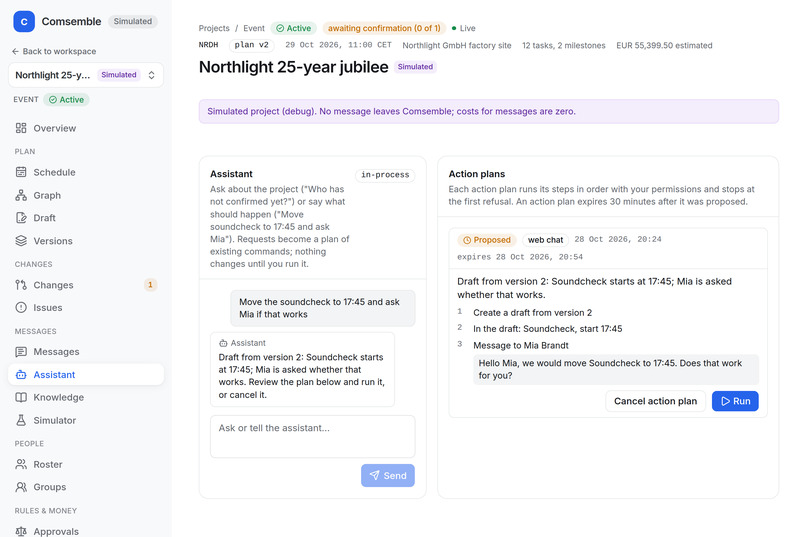The image size is (806, 537).
Task: Click the Comsemble logo icon
Action: [x=24, y=22]
